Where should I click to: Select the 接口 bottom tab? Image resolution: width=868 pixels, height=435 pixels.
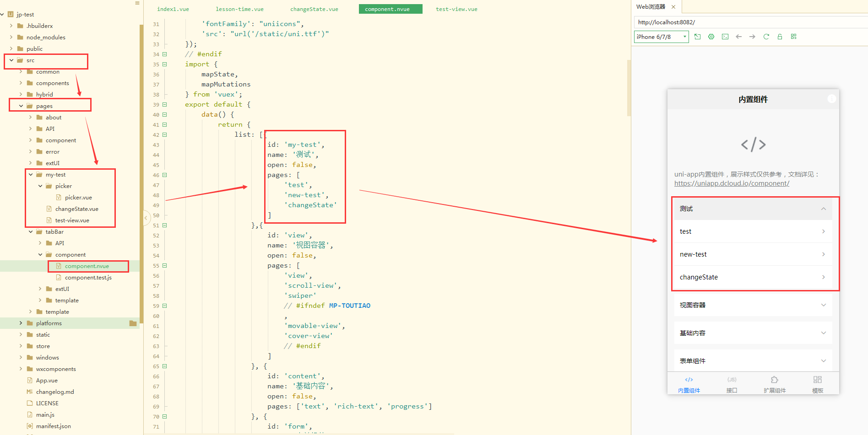(x=732, y=384)
